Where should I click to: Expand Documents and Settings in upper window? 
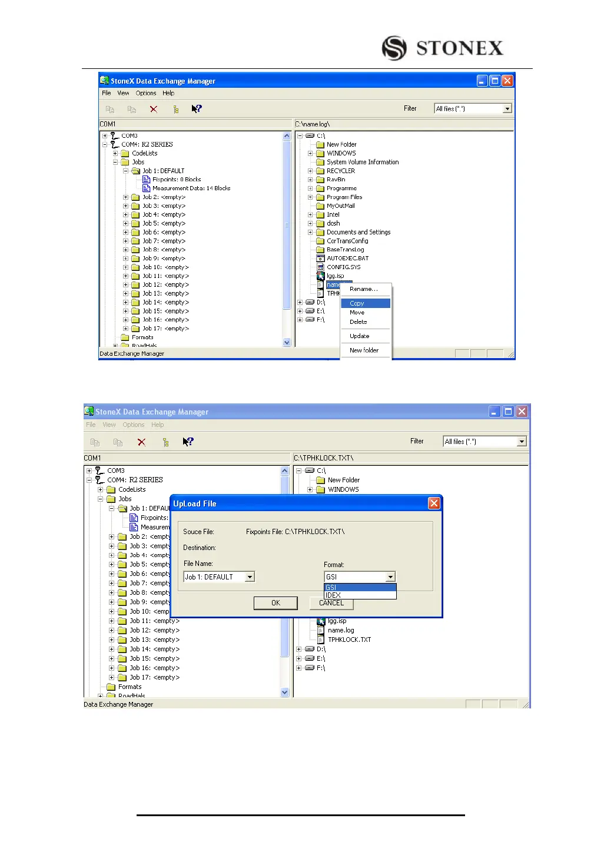coord(310,232)
